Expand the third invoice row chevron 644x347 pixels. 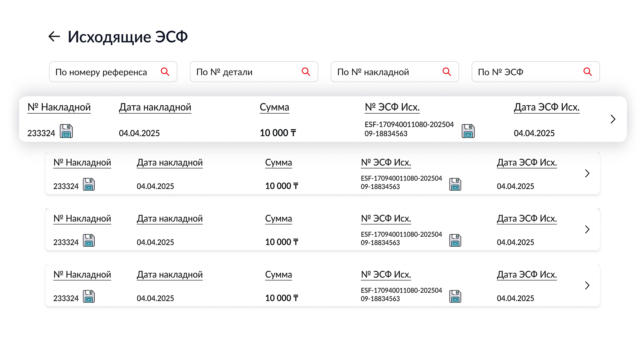tap(587, 229)
